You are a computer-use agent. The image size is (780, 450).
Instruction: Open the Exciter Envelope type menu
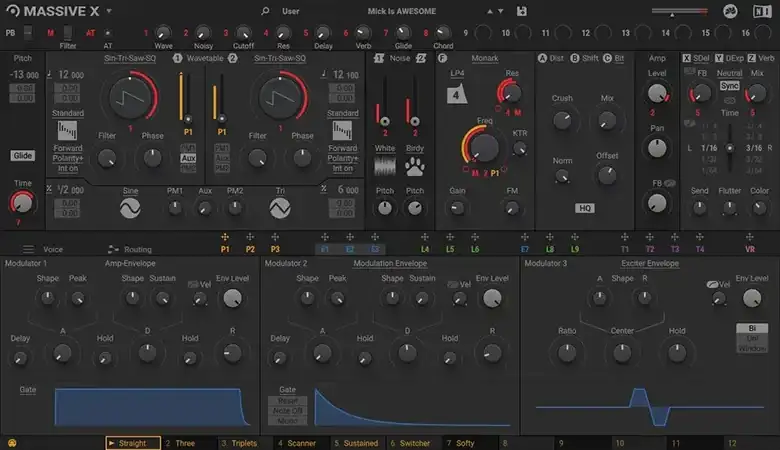click(650, 263)
